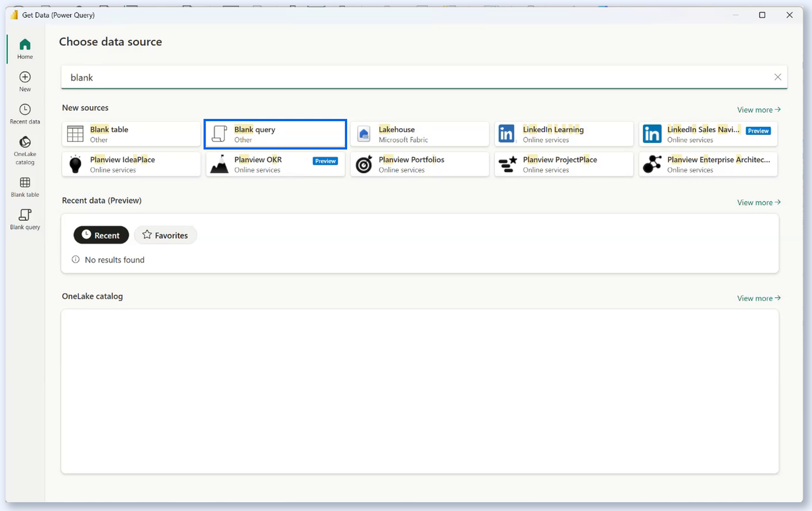Click Preview badge on LinkedIn Sales Navigator
Viewport: 812px width, 511px height.
click(x=758, y=131)
